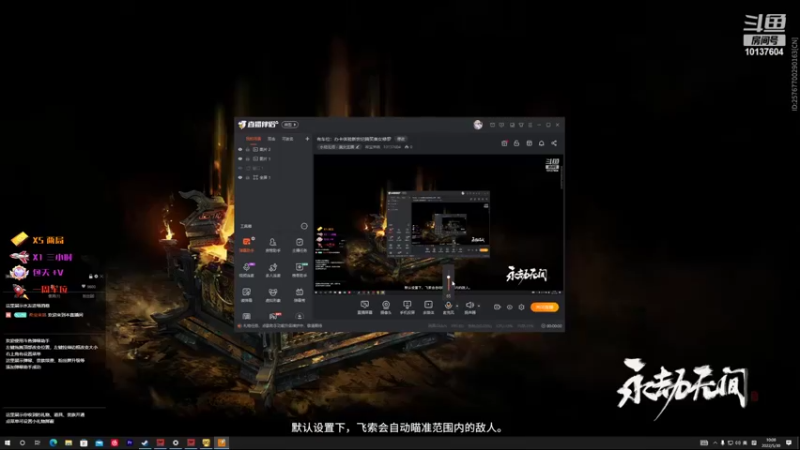This screenshot has width=800, height=450.
Task: Add a screen capture source from bottom toolbar
Action: click(x=364, y=307)
